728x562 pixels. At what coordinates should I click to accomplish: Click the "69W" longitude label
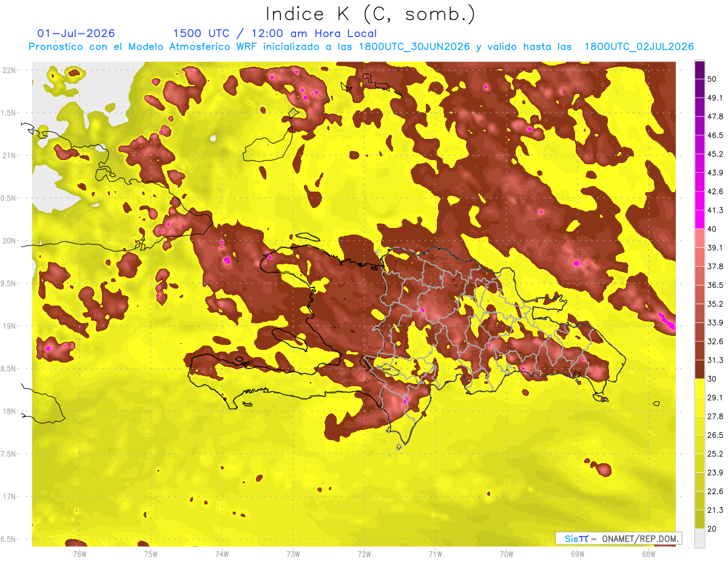(578, 554)
